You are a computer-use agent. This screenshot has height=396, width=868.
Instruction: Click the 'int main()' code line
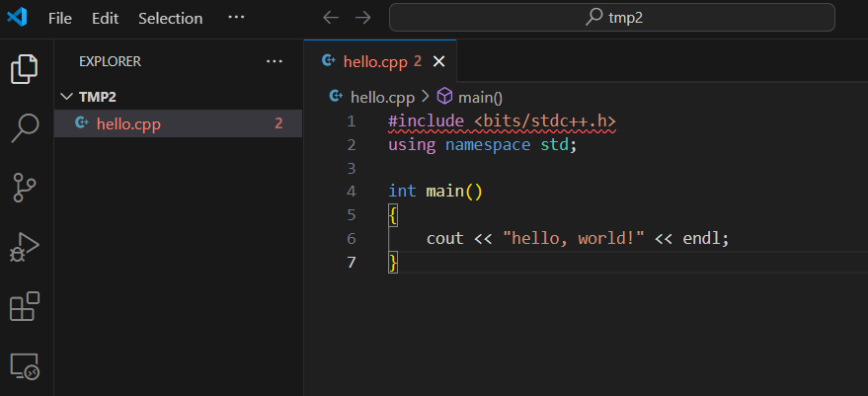tap(435, 191)
